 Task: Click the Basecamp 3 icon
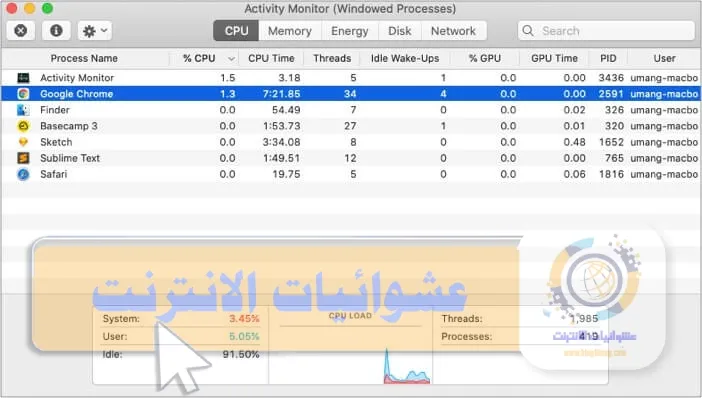click(23, 126)
